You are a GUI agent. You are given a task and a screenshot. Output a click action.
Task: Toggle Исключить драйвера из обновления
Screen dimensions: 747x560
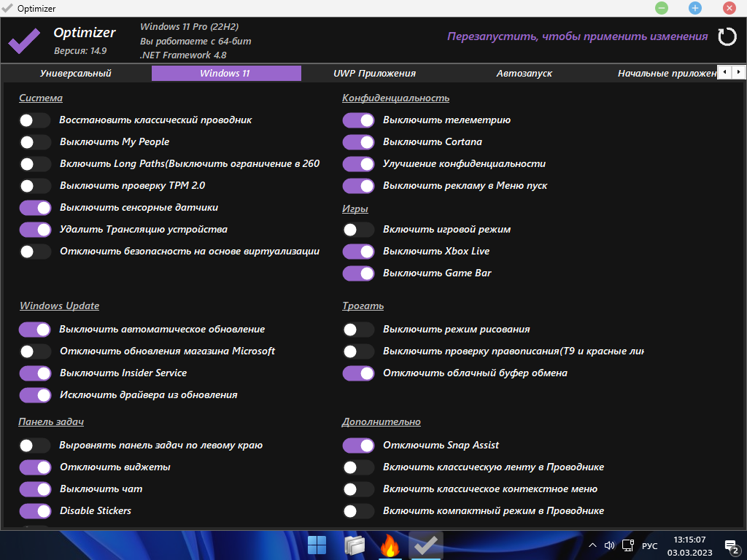pyautogui.click(x=35, y=395)
